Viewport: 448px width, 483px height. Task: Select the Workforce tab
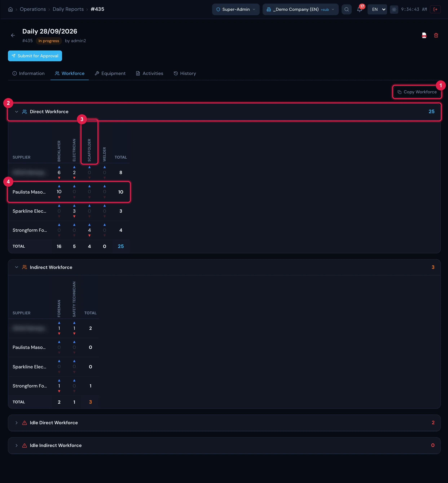70,73
